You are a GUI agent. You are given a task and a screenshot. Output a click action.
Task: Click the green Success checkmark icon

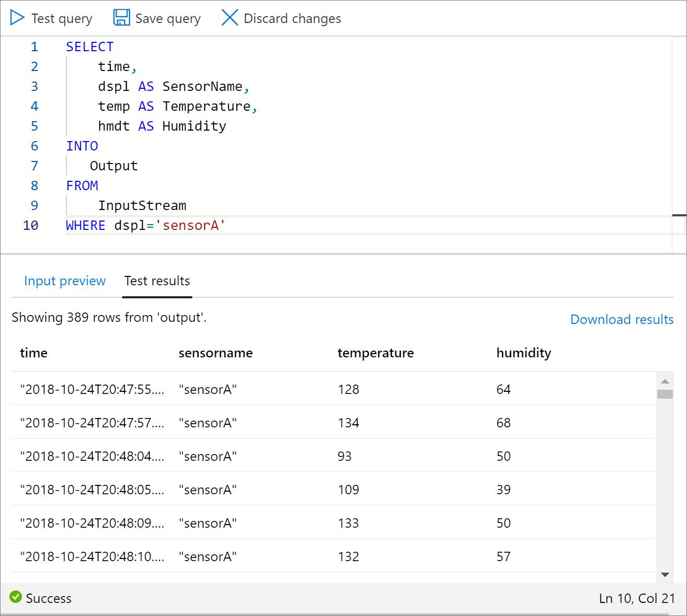pos(16,597)
